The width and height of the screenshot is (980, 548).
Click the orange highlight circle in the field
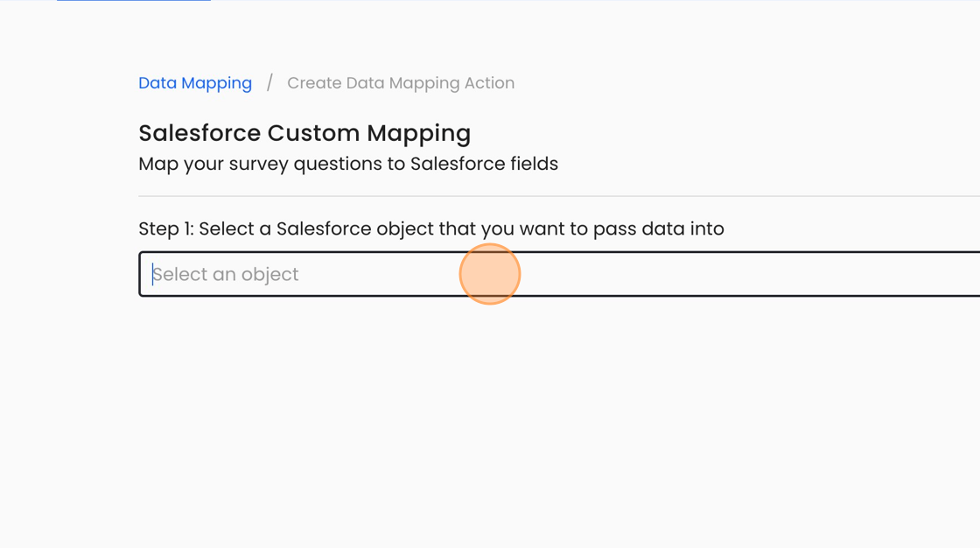tap(490, 274)
